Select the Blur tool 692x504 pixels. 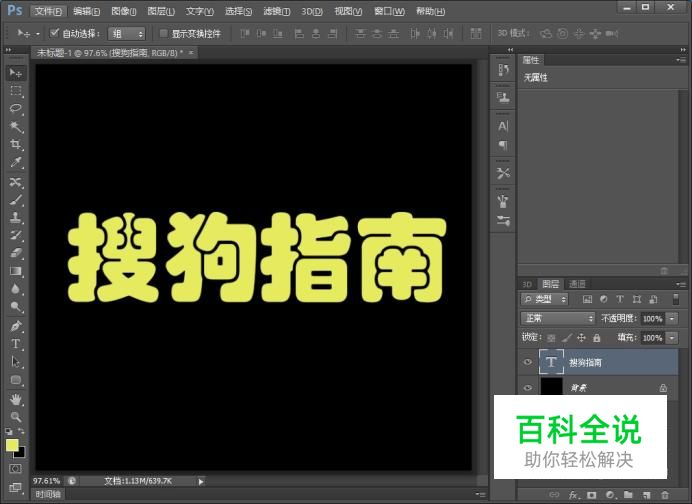[16, 289]
